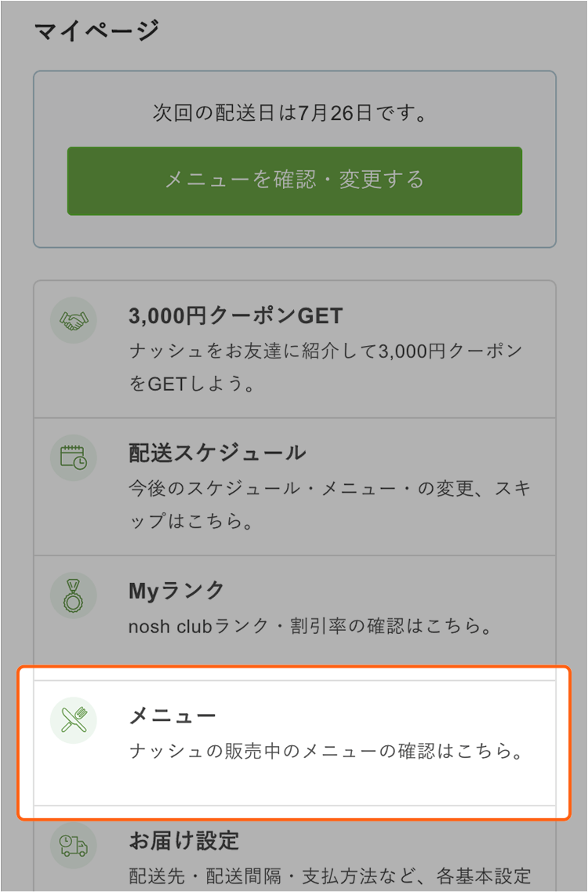Image resolution: width=588 pixels, height=892 pixels.
Task: Click ナッシュの販売中のメニュー description text
Action: point(326,751)
